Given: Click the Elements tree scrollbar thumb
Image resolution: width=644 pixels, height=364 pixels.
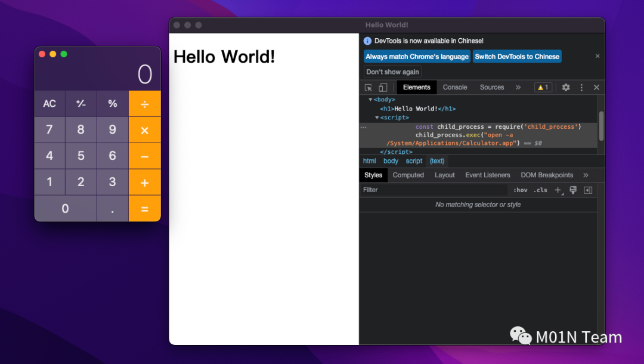Looking at the screenshot, I should tap(601, 126).
